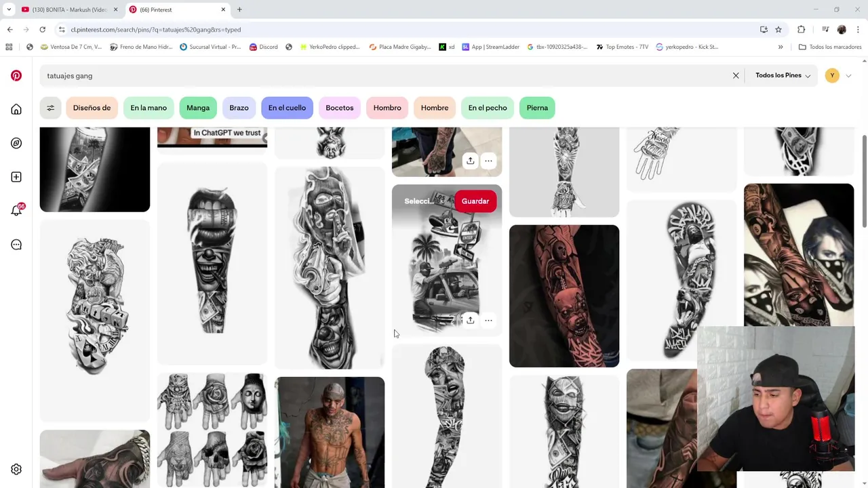Open the App | StreamLadder bookmark
The width and height of the screenshot is (868, 488).
click(491, 47)
